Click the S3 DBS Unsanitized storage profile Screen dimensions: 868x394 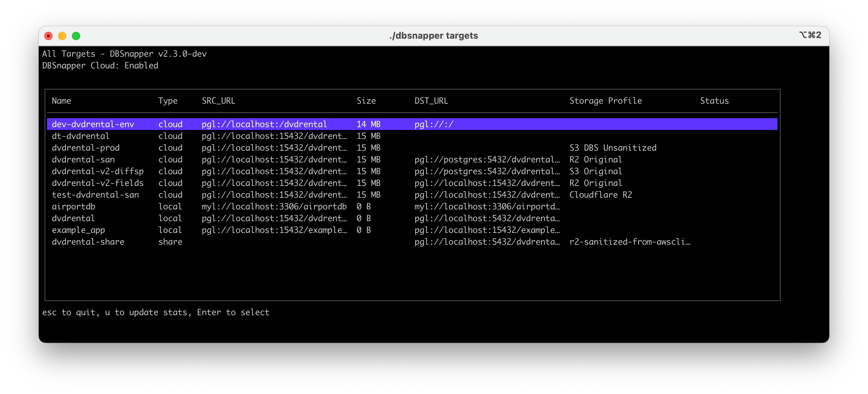point(613,148)
